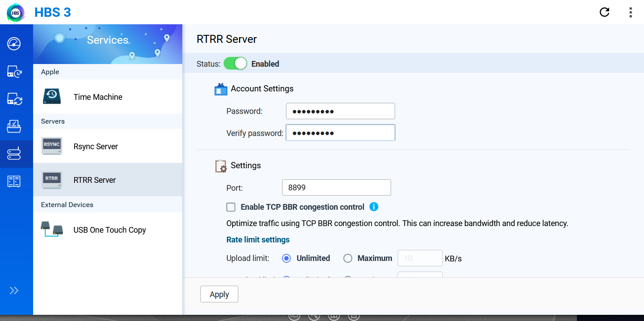This screenshot has width=644, height=321.
Task: Open the three-dot more options menu
Action: point(631,12)
